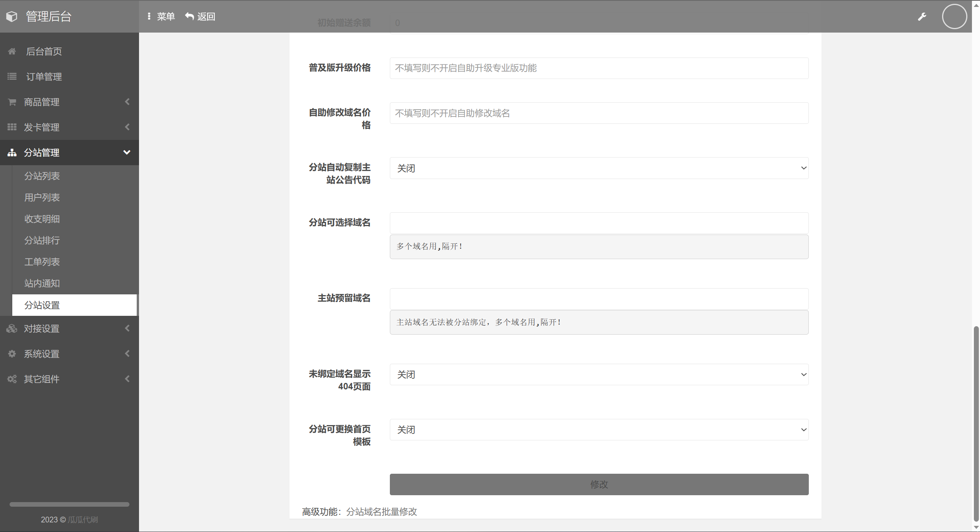
Task: Open the 分站可更换首页模板 dropdown
Action: point(599,430)
